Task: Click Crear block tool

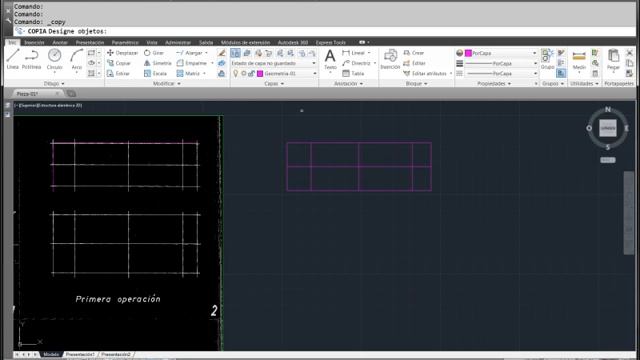Action: (x=414, y=53)
